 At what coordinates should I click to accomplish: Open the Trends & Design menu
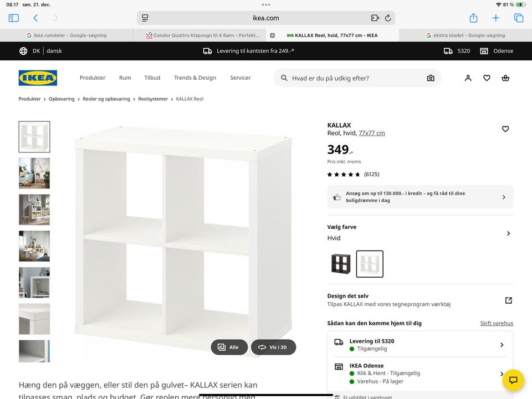pos(195,78)
